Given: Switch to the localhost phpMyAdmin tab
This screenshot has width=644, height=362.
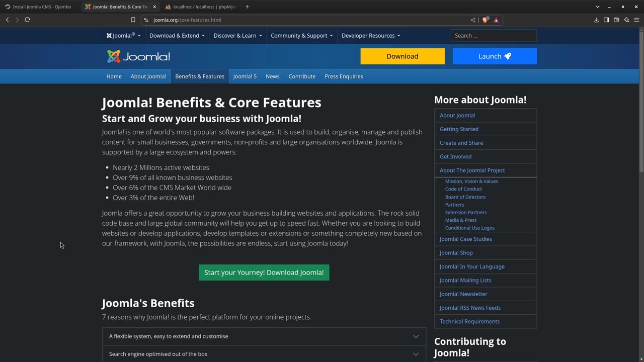Looking at the screenshot, I should 201,7.
